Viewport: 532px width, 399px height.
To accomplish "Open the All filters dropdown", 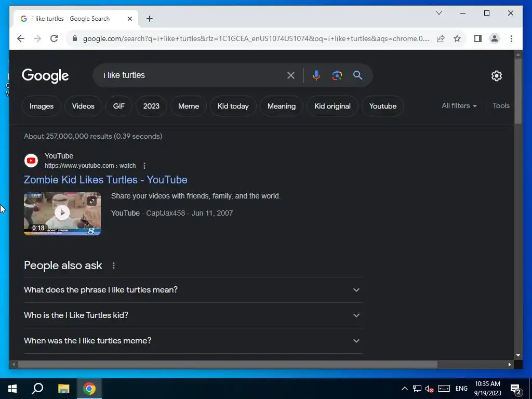I will [x=459, y=106].
